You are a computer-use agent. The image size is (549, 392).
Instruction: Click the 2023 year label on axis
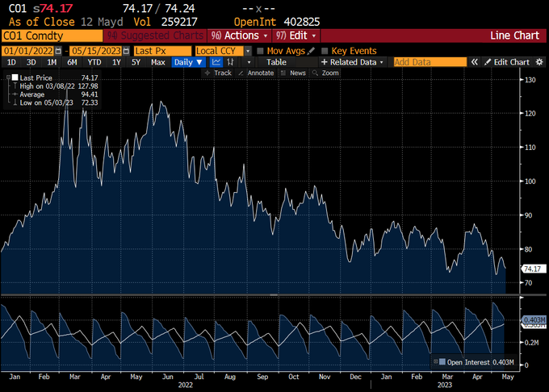tap(444, 385)
